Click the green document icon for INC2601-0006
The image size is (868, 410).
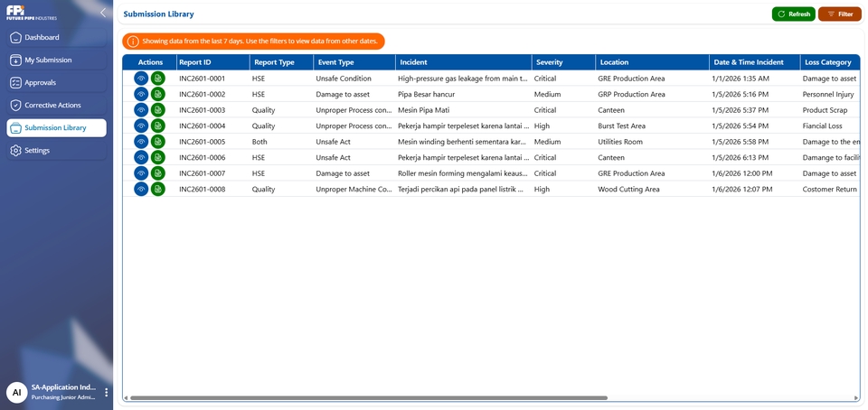tap(158, 158)
